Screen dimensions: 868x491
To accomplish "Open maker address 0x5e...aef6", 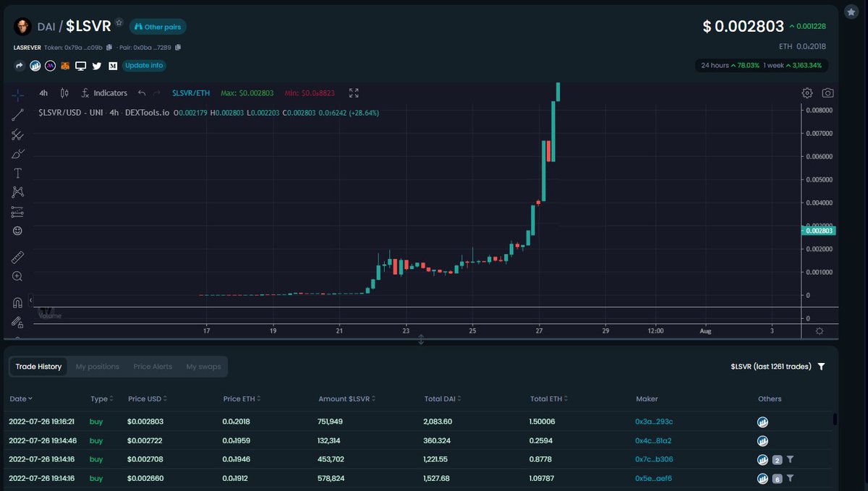I will pyautogui.click(x=653, y=478).
